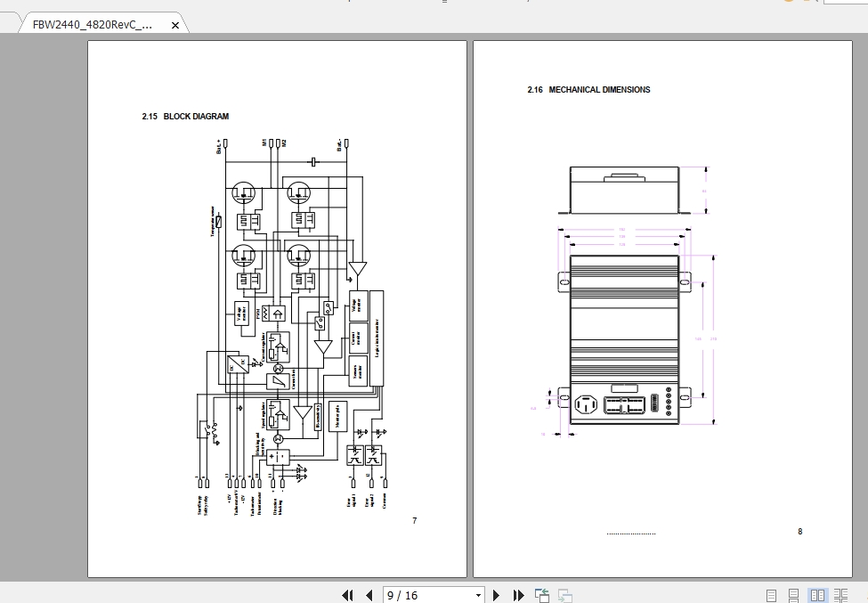Jump to the first page
Viewport: 868px width, 603px height.
tap(347, 595)
